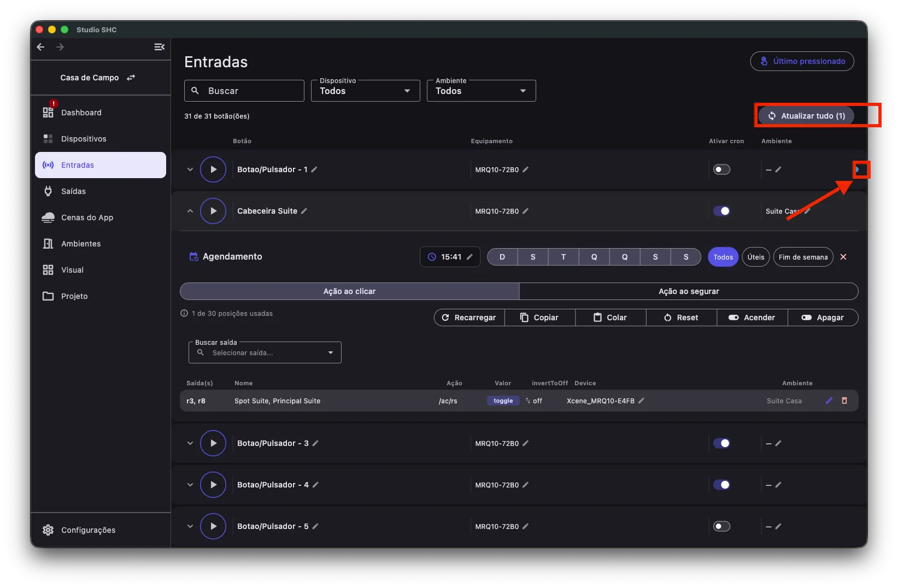
Task: Open Cenas do App section
Action: (x=101, y=217)
